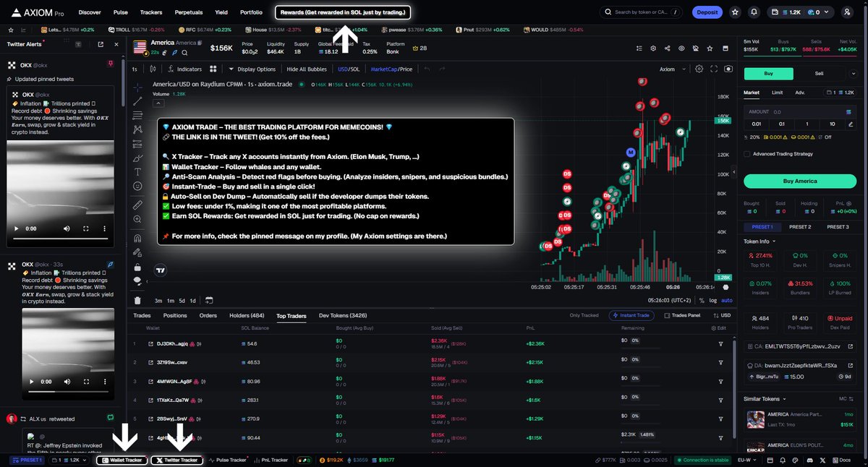The image size is (868, 467).
Task: Select the emoji sticker tool
Action: (137, 187)
